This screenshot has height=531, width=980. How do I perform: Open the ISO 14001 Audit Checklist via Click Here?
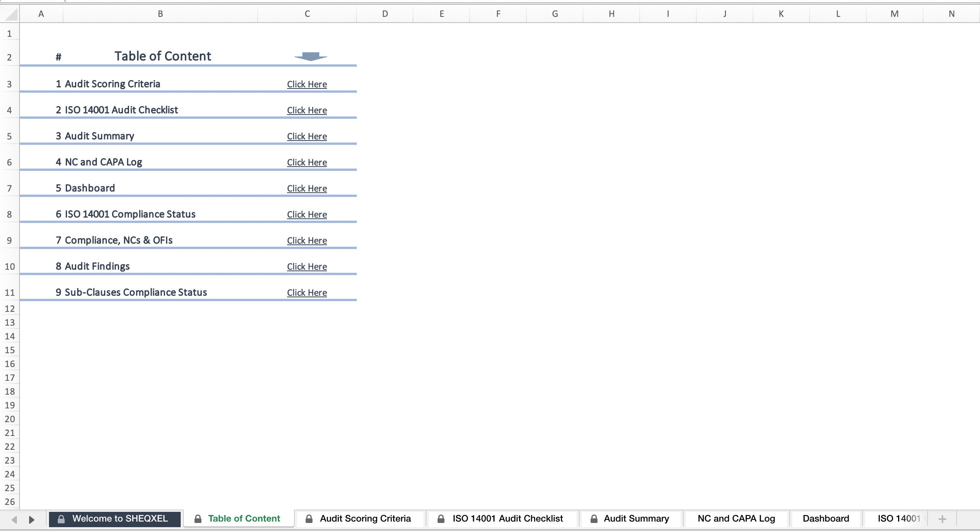point(307,110)
